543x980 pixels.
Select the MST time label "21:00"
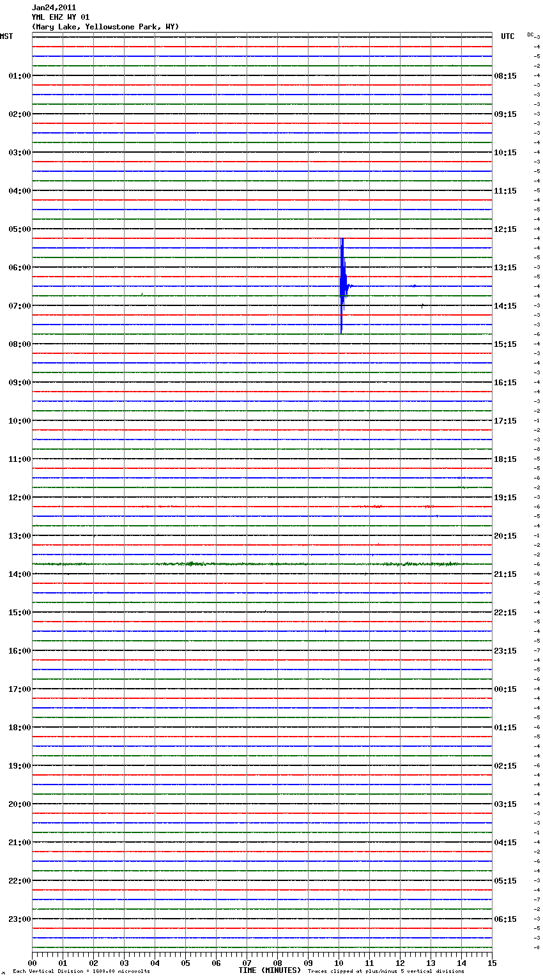point(20,843)
